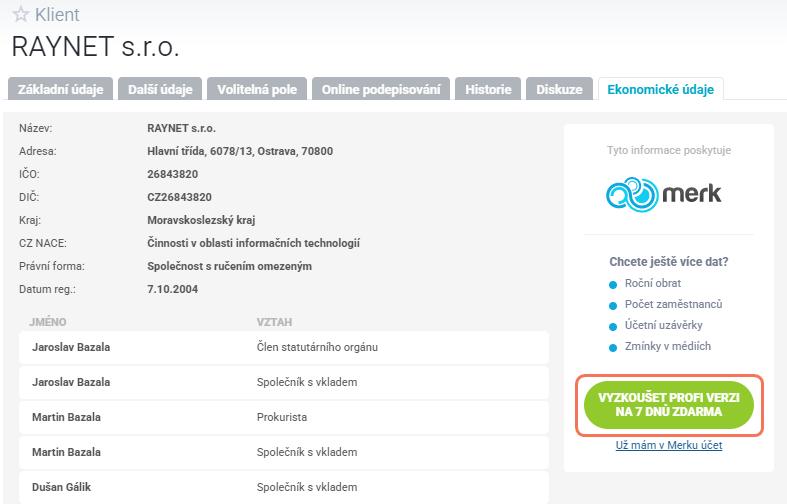Viewport: 787px width, 504px height.
Task: Click the Vyzkoušet profi verzi button
Action: pos(669,405)
